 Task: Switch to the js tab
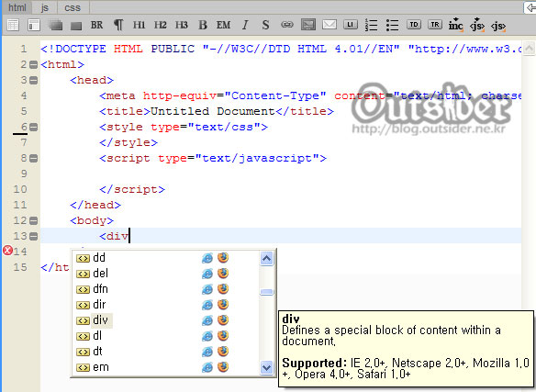[x=45, y=7]
